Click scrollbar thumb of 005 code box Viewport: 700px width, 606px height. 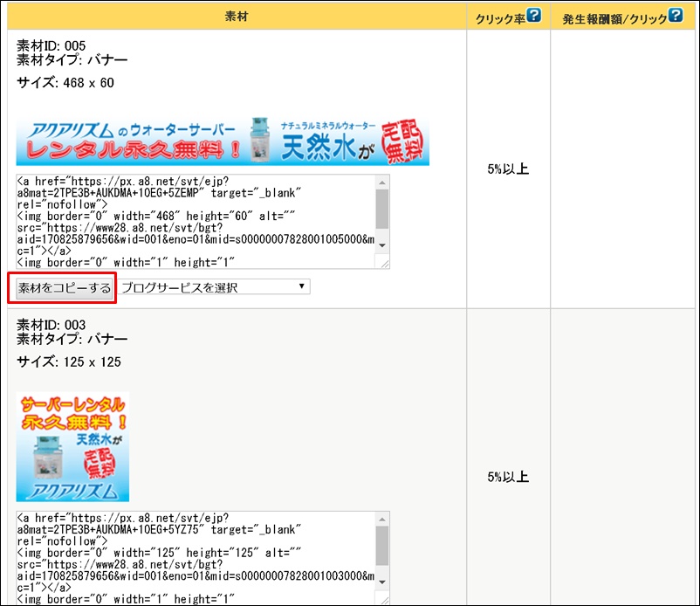point(382,209)
